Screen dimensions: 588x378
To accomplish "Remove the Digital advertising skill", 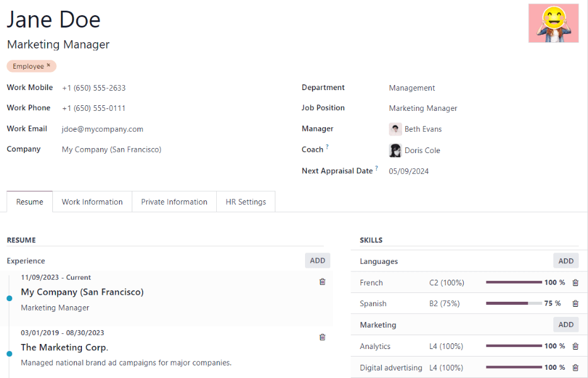I will (575, 367).
